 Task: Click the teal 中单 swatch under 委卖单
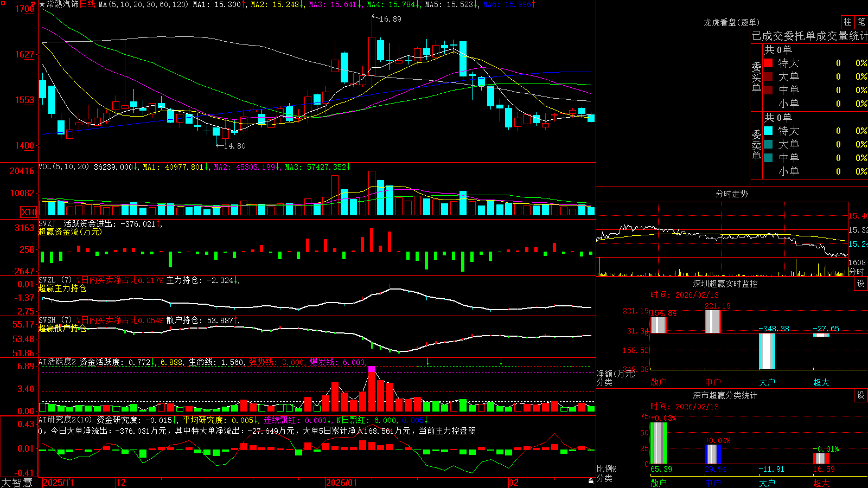click(768, 158)
